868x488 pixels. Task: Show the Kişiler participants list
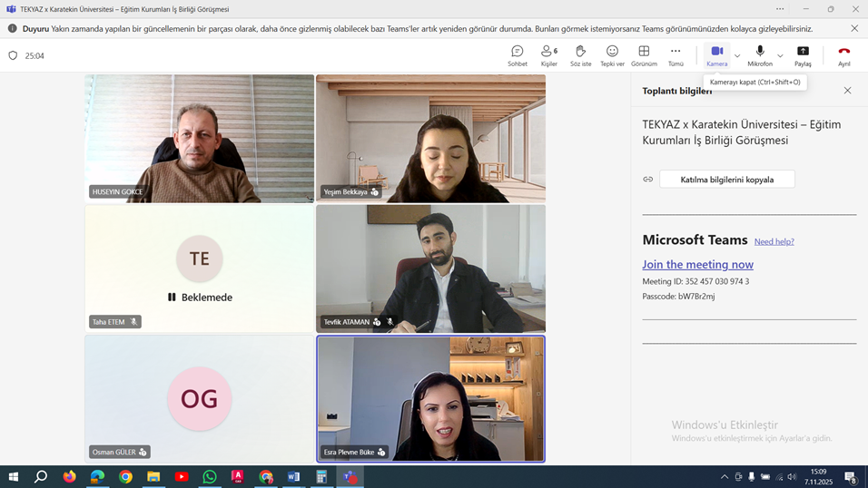(x=548, y=55)
